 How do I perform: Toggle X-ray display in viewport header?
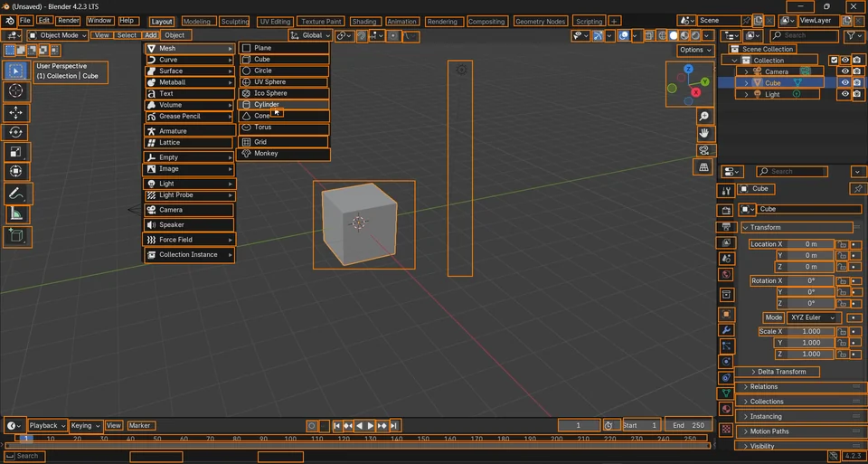(x=650, y=35)
